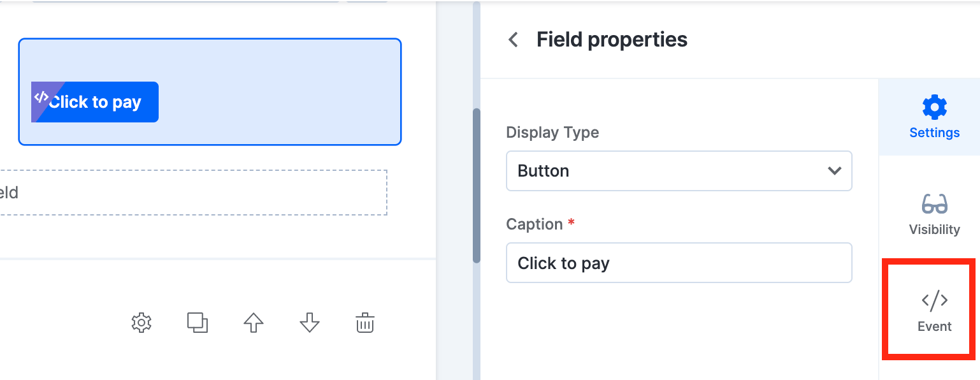This screenshot has width=980, height=380.
Task: Select the highlighted blue field container
Action: tap(210, 92)
